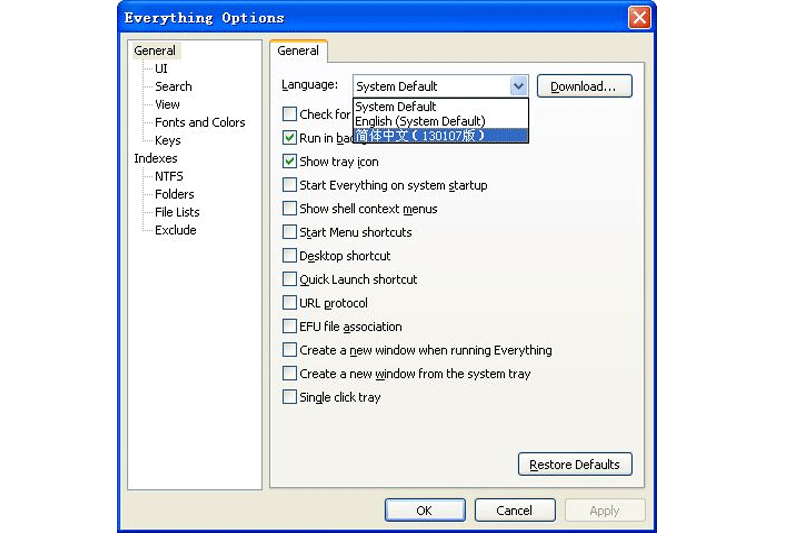
Task: Choose English (System Default) language option
Action: [x=440, y=121]
